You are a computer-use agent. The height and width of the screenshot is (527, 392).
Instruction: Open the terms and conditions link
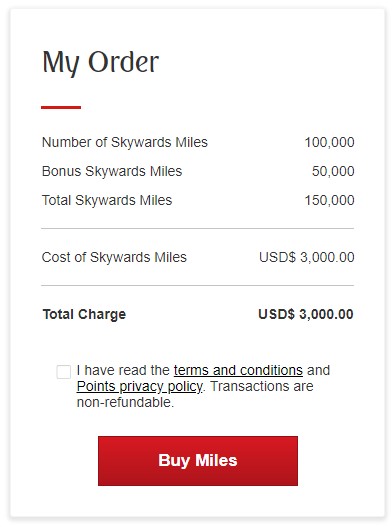click(238, 370)
